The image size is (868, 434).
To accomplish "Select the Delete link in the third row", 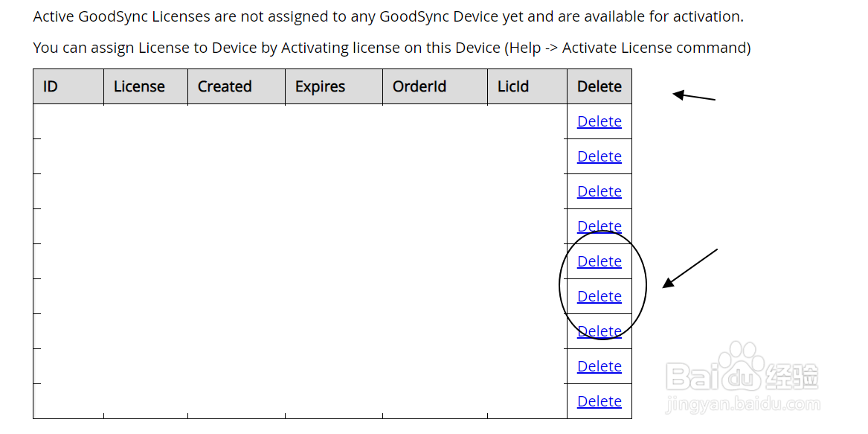I will [599, 191].
